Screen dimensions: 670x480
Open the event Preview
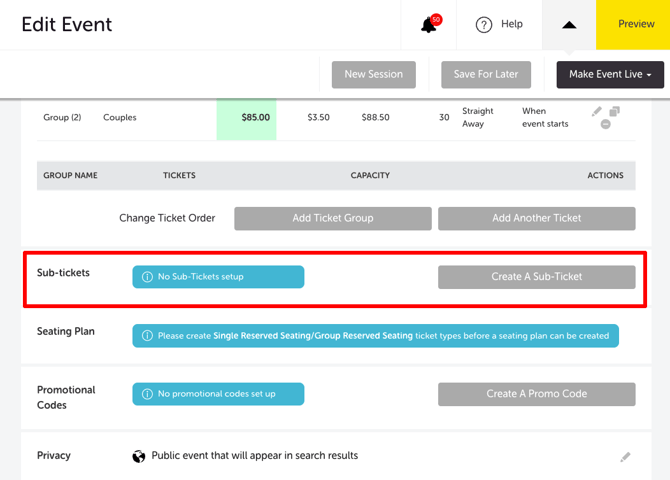[x=633, y=24]
